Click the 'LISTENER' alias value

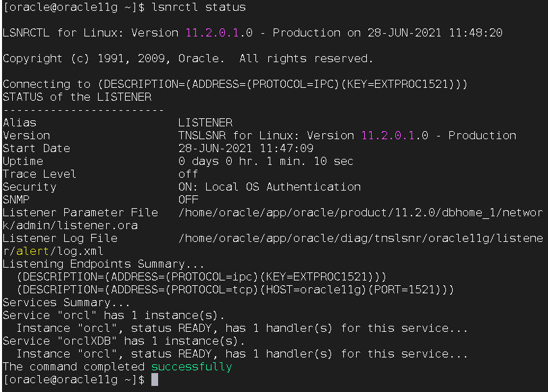pyautogui.click(x=205, y=123)
